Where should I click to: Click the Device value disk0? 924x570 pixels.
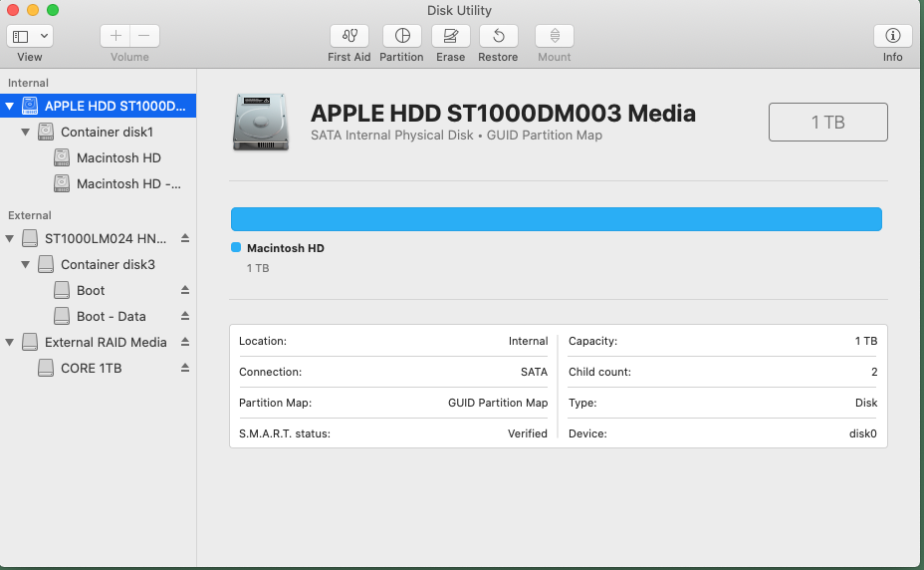(x=862, y=433)
